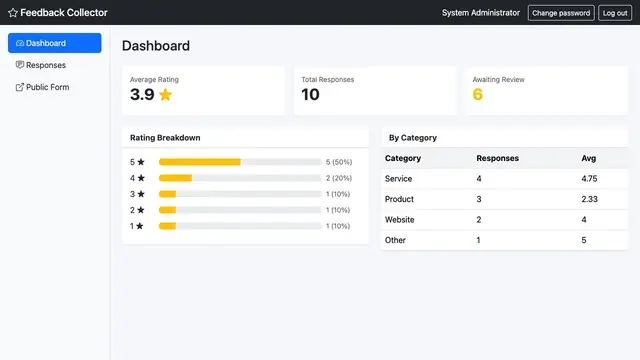The height and width of the screenshot is (360, 640).
Task: Click the 2.33 average for Product
Action: coord(589,199)
